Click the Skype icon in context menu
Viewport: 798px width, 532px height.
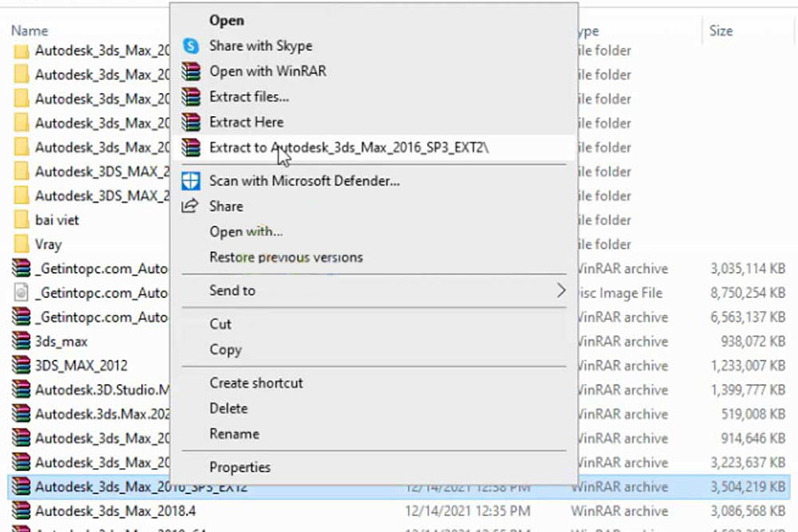click(191, 46)
